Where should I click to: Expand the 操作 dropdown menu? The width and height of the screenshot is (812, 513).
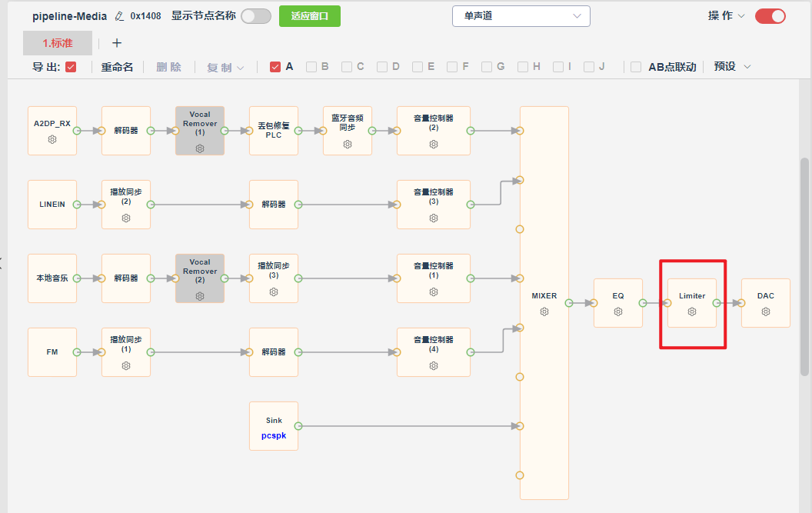click(x=726, y=16)
